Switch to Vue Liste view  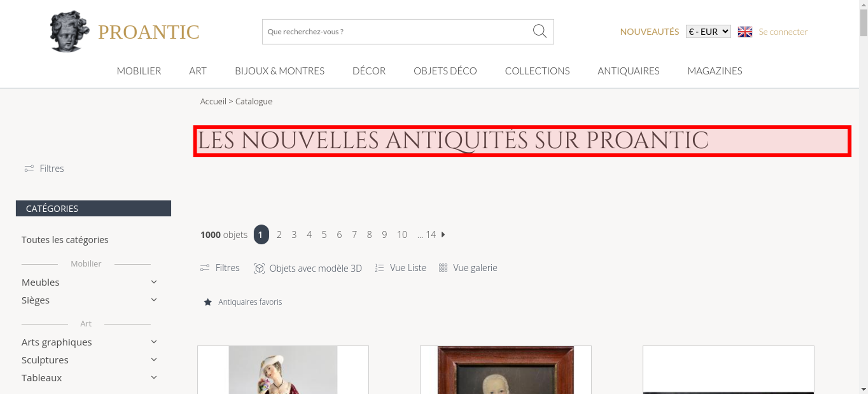401,268
